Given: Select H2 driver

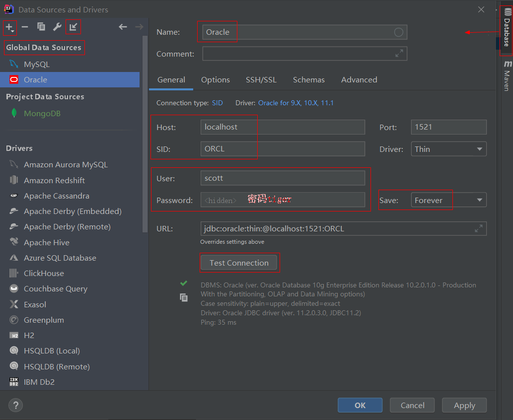Looking at the screenshot, I should point(70,335).
